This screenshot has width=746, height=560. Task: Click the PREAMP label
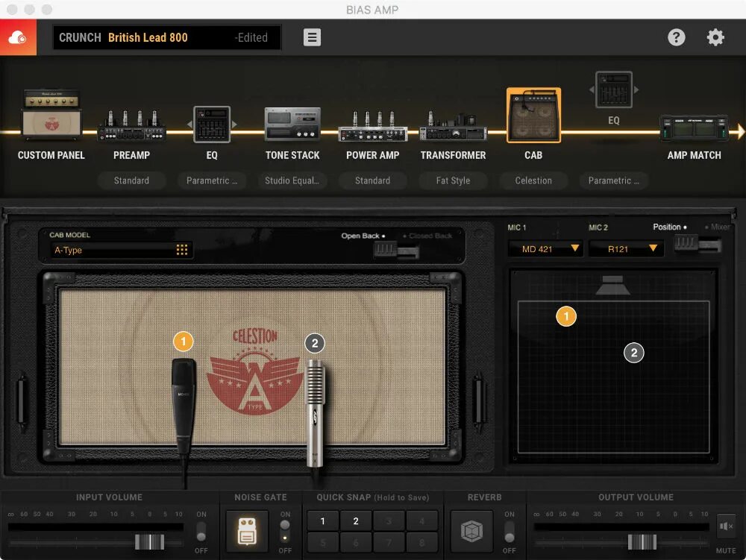[131, 155]
